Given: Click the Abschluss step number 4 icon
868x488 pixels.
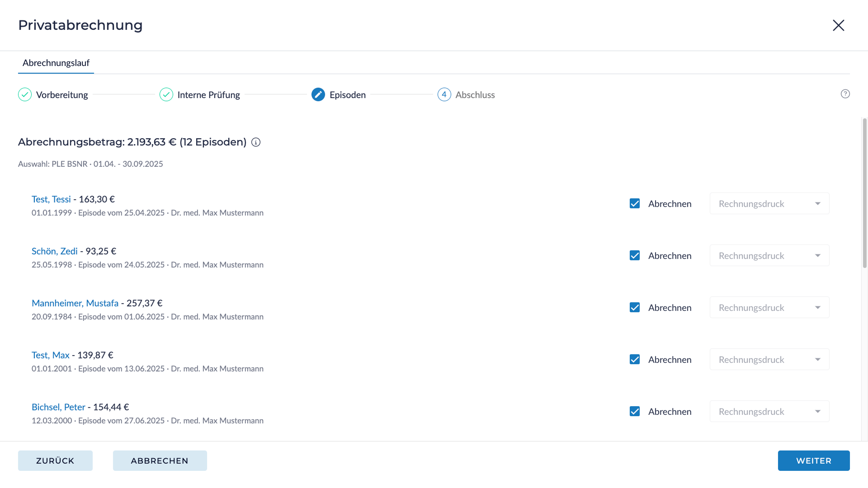Looking at the screenshot, I should pos(444,94).
